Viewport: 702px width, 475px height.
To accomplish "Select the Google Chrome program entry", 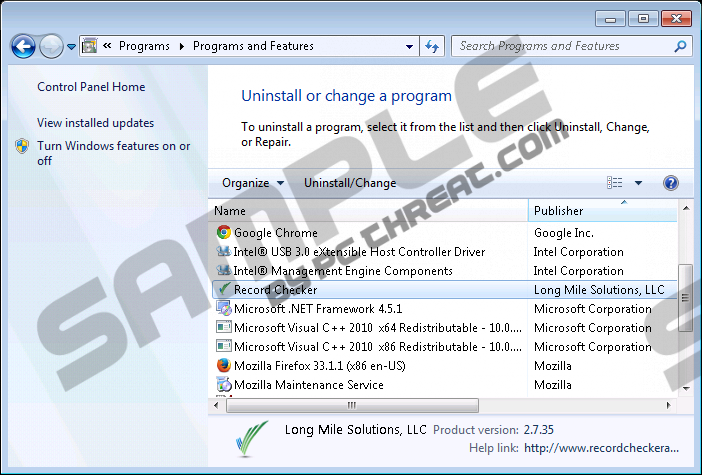I will (275, 233).
